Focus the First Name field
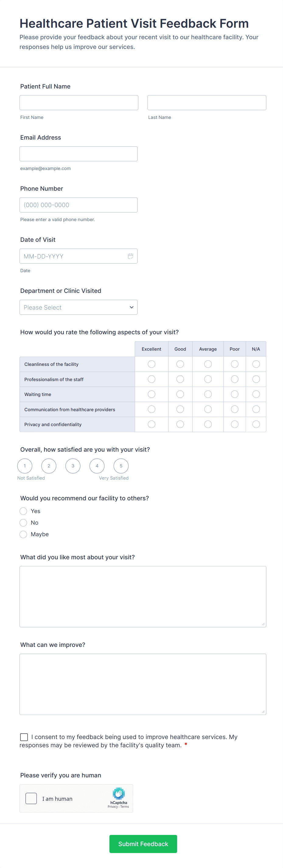The height and width of the screenshot is (868, 283). pos(79,103)
